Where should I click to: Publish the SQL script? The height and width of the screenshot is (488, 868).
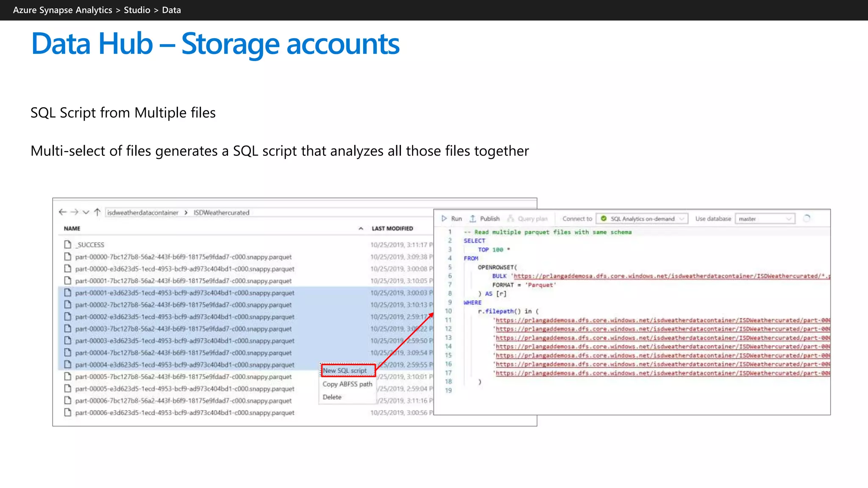point(484,219)
